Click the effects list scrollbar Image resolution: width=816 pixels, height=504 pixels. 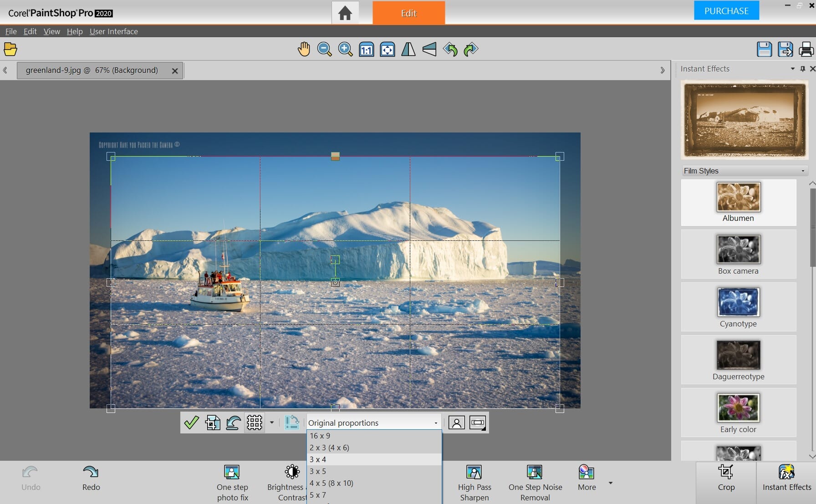(812, 228)
